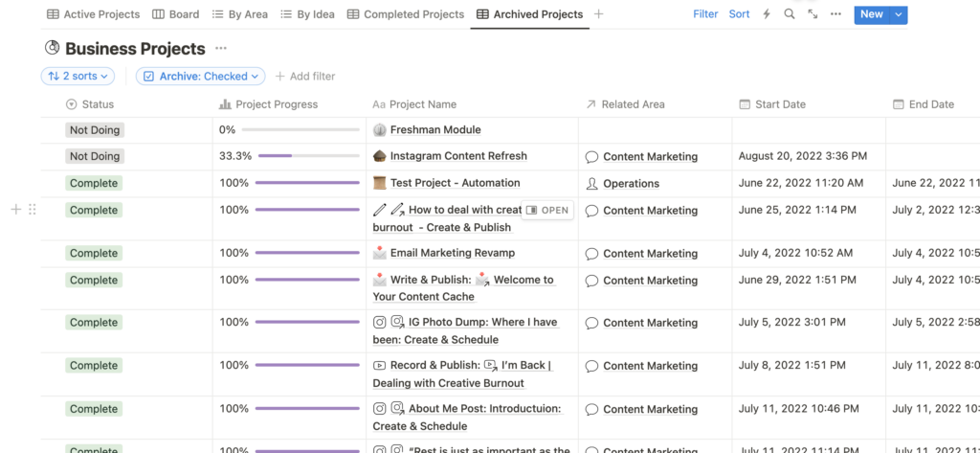This screenshot has height=453, width=980.
Task: Click Email Marketing Revamp 100% progress bar
Action: pyautogui.click(x=307, y=253)
